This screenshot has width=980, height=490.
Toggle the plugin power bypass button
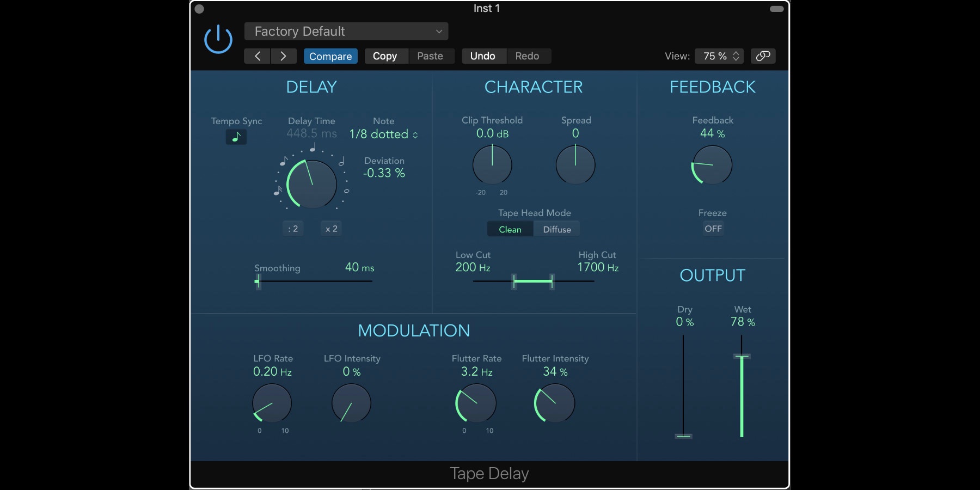pos(218,39)
